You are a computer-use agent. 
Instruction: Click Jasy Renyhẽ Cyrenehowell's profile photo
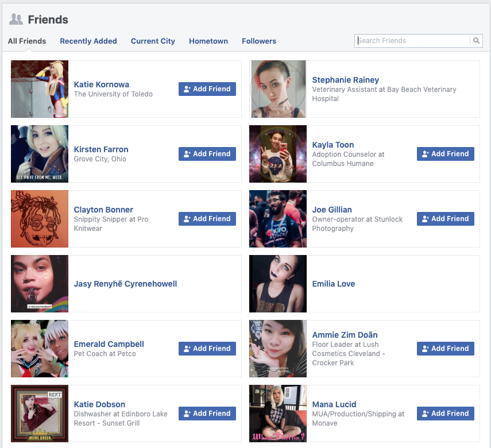40,284
